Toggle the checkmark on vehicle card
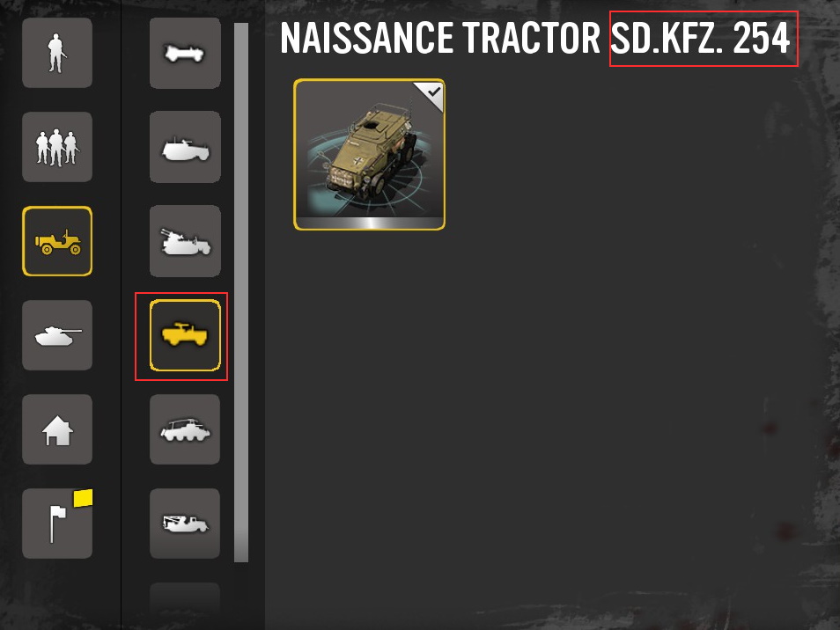840x630 pixels. 433,92
